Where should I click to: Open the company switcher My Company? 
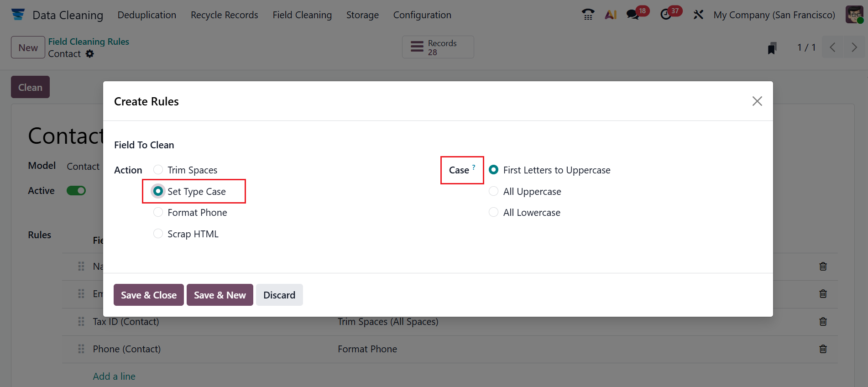click(774, 15)
